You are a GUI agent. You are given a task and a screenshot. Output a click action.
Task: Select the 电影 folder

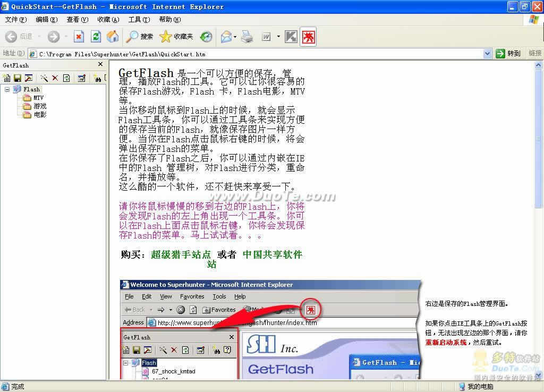[x=40, y=115]
